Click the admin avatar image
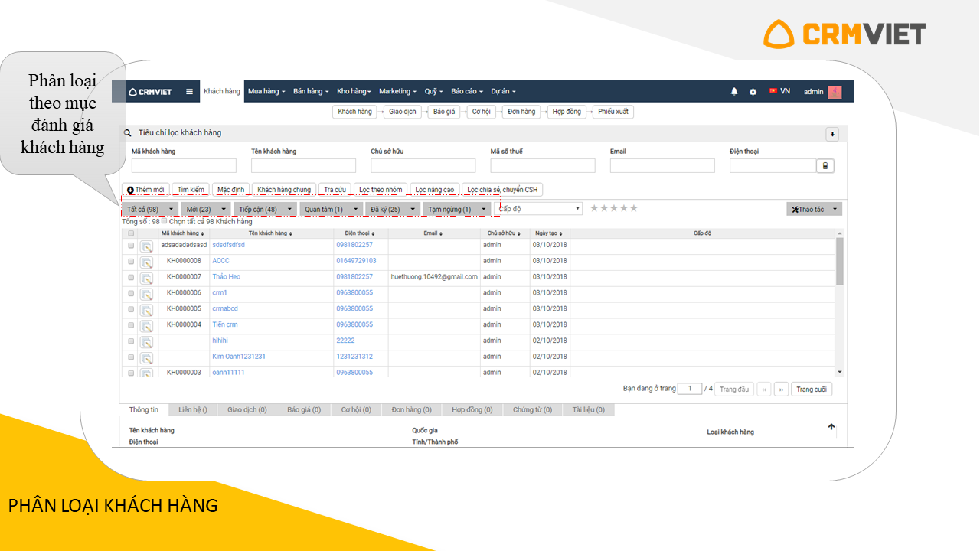Viewport: 980px width, 551px height. [x=835, y=92]
